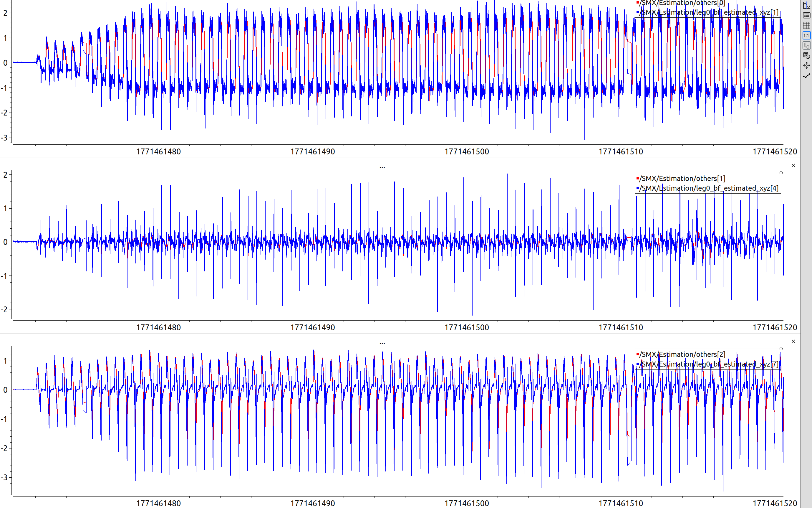The image size is (812, 508).
Task: Toggle the grid display icon
Action: click(806, 25)
